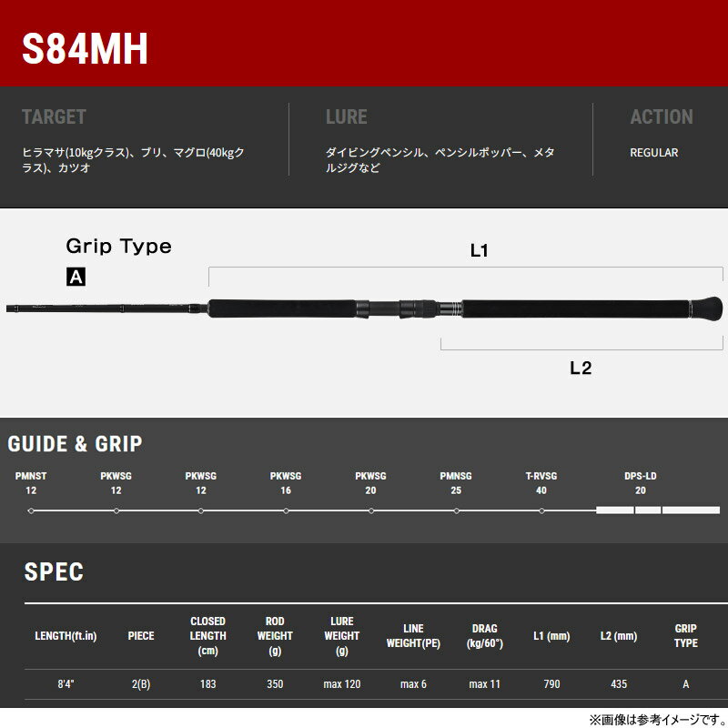Click the PMNST guide marker circle
Screen dimensions: 728x728
(x=31, y=511)
